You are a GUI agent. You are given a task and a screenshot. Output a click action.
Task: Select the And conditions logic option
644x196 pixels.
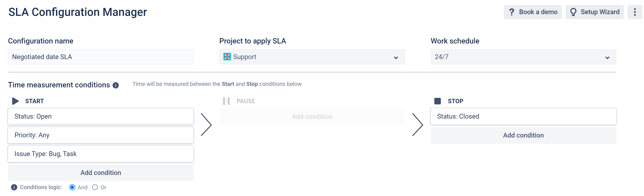72,187
